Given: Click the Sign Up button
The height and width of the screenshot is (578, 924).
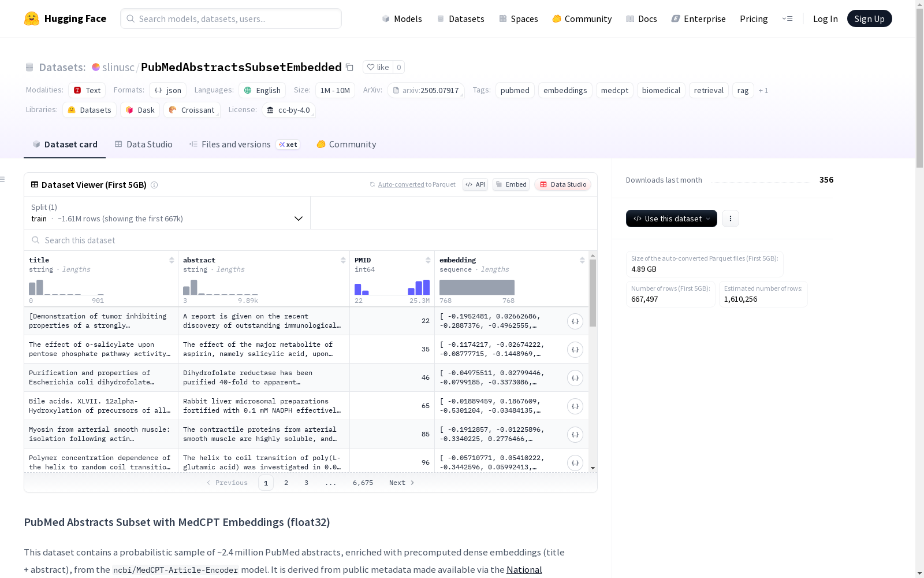Looking at the screenshot, I should coord(870,18).
